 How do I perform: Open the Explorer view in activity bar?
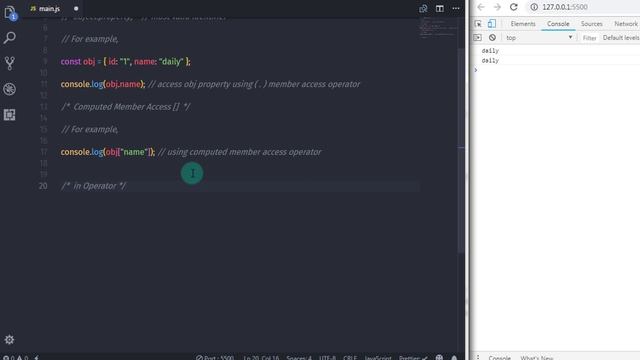click(10, 12)
